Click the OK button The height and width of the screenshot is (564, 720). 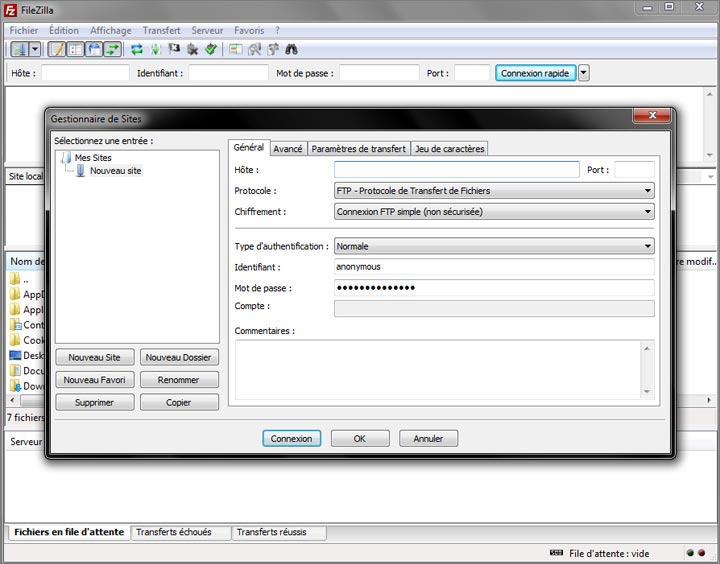point(360,439)
